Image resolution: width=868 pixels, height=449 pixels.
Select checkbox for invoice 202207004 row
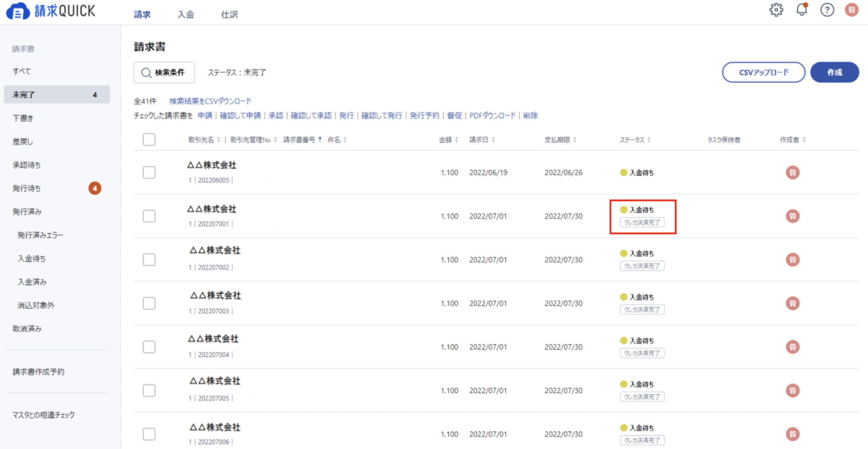[149, 347]
